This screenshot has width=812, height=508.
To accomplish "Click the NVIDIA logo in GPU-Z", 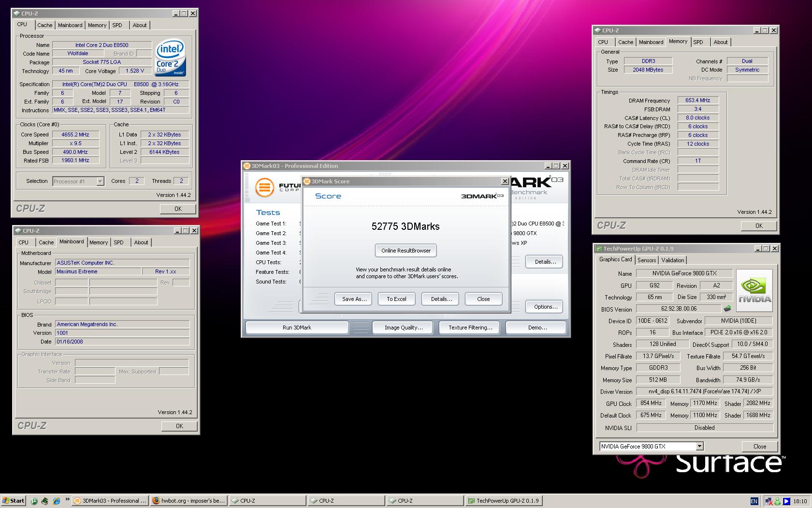I will pyautogui.click(x=754, y=291).
